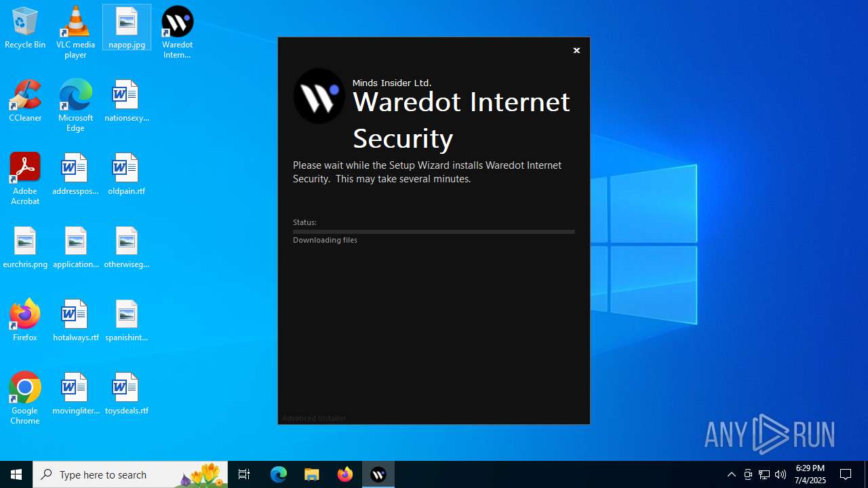The image size is (868, 488).
Task: Open File Explorer from the taskbar
Action: (312, 474)
